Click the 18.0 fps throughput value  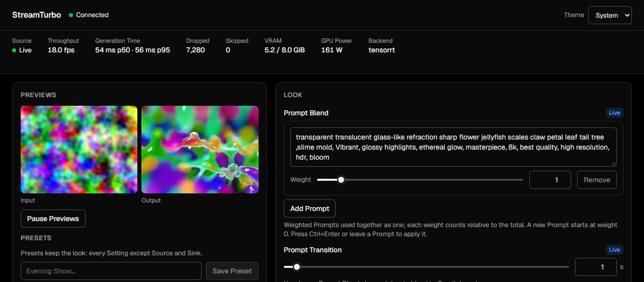click(x=61, y=50)
